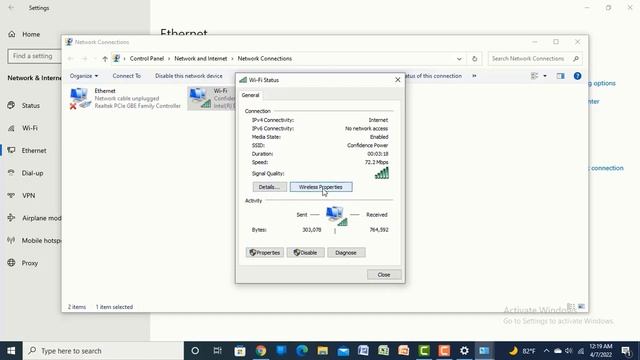The height and width of the screenshot is (360, 640).
Task: Open the change view dropdown arrow
Action: pos(545,76)
